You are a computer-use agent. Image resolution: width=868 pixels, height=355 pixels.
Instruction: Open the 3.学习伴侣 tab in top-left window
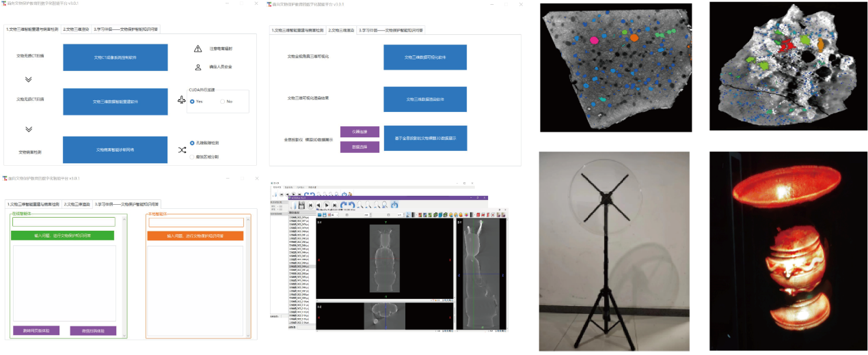(x=126, y=29)
